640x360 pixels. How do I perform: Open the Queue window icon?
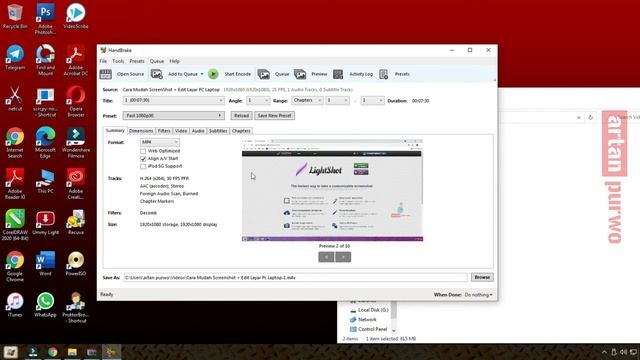coord(264,74)
